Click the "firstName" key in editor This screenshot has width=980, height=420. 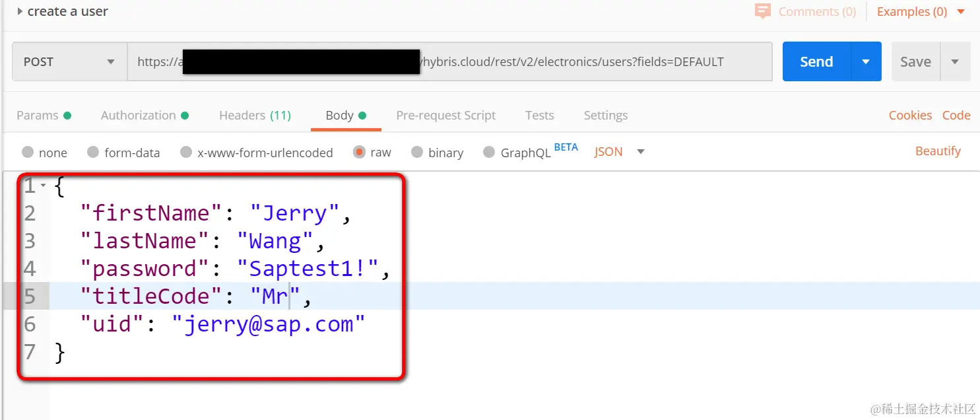[x=150, y=213]
